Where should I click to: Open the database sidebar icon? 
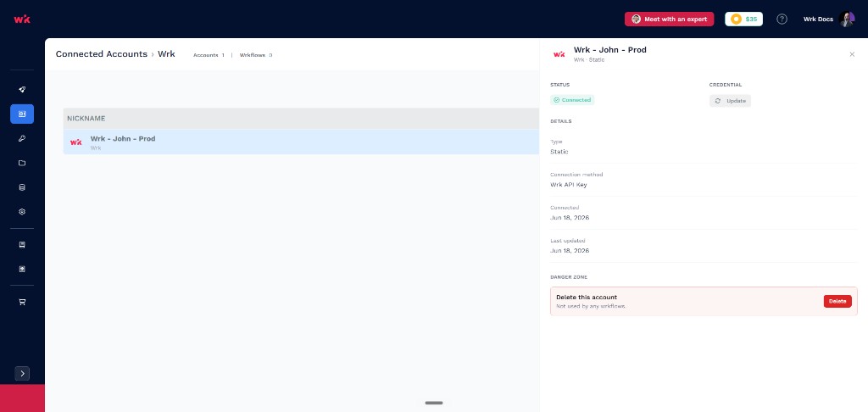click(x=22, y=187)
